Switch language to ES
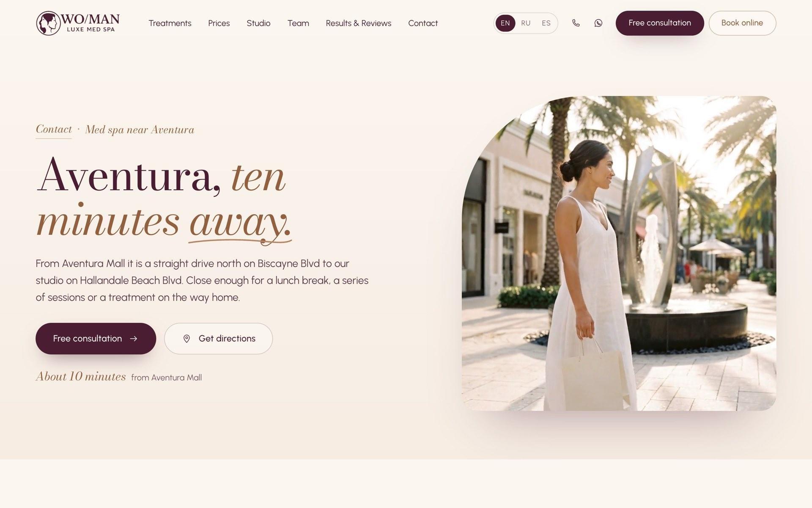812x508 pixels. (546, 23)
